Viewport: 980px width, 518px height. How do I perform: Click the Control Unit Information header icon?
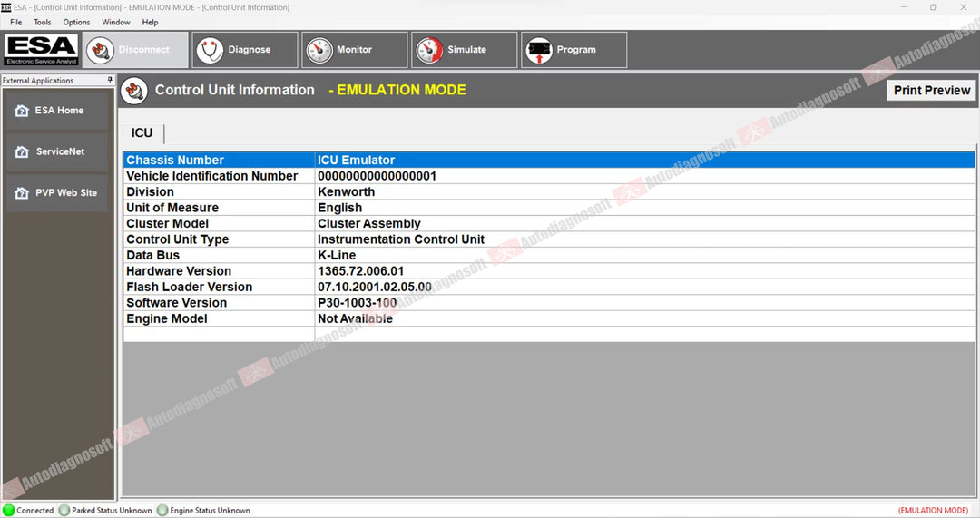pos(134,91)
